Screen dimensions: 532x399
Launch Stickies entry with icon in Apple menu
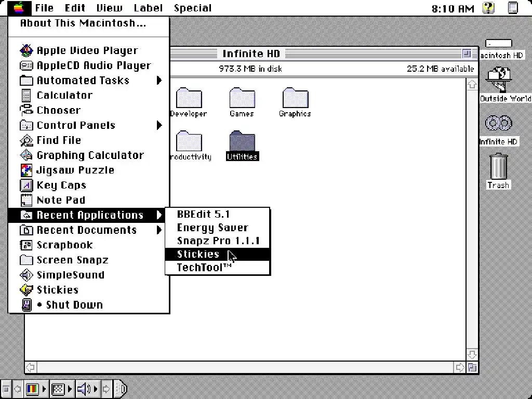pos(88,290)
